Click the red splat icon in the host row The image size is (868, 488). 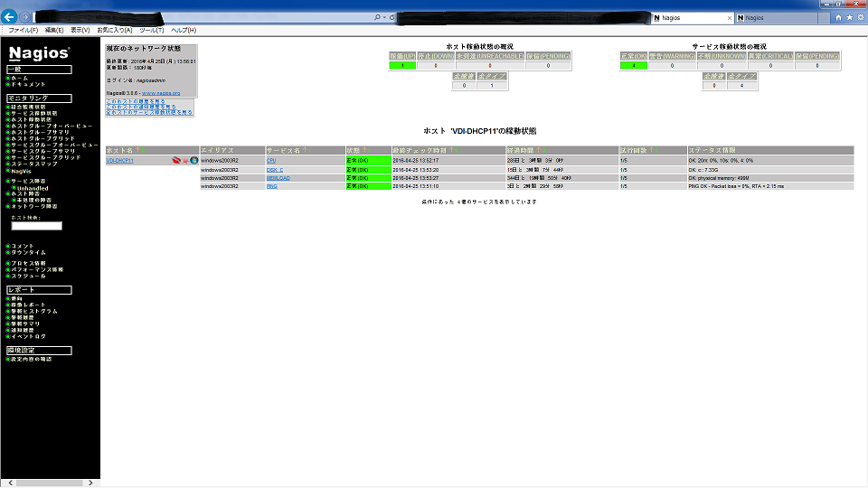185,160
